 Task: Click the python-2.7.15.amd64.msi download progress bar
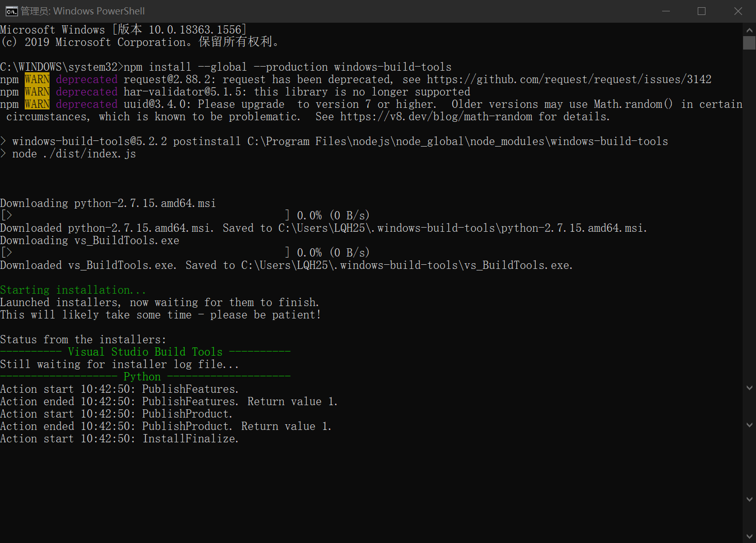pyautogui.click(x=144, y=215)
